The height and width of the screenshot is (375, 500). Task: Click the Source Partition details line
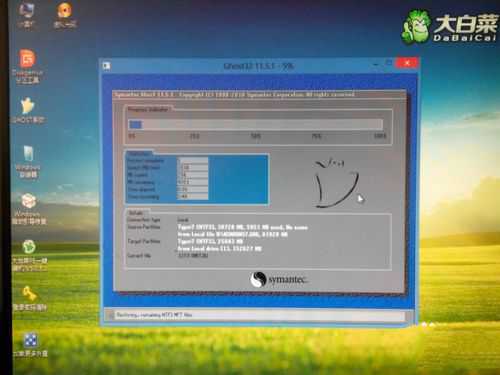[x=243, y=227]
